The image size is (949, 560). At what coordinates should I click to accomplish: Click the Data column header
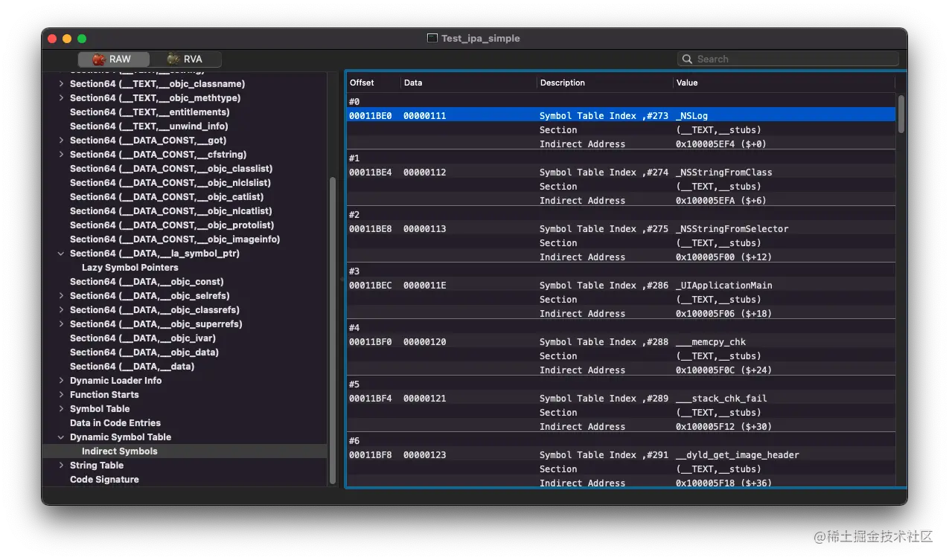(469, 83)
